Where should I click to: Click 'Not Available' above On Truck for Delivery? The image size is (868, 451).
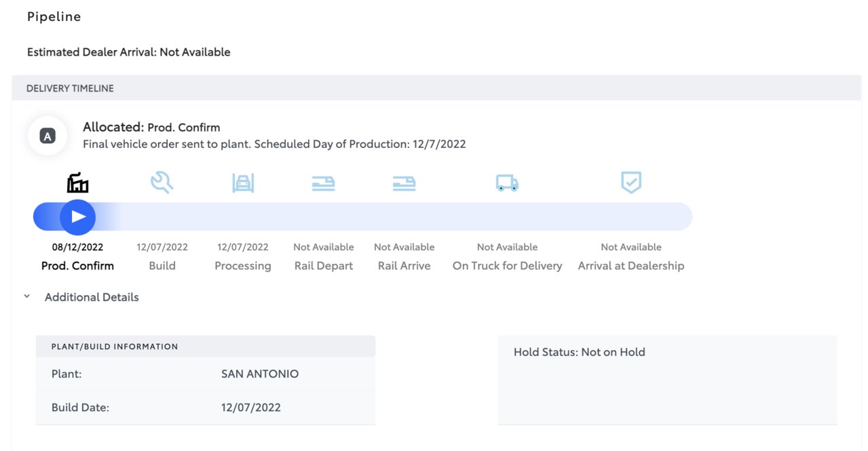pos(508,247)
